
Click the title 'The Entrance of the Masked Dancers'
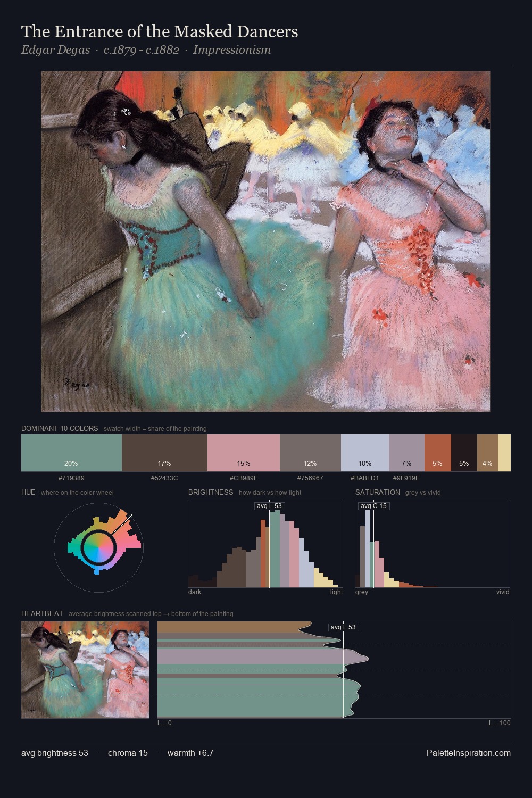pos(160,31)
